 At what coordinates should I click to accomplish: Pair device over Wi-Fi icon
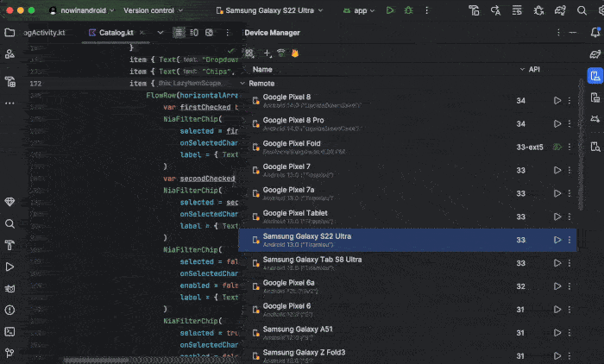click(281, 53)
